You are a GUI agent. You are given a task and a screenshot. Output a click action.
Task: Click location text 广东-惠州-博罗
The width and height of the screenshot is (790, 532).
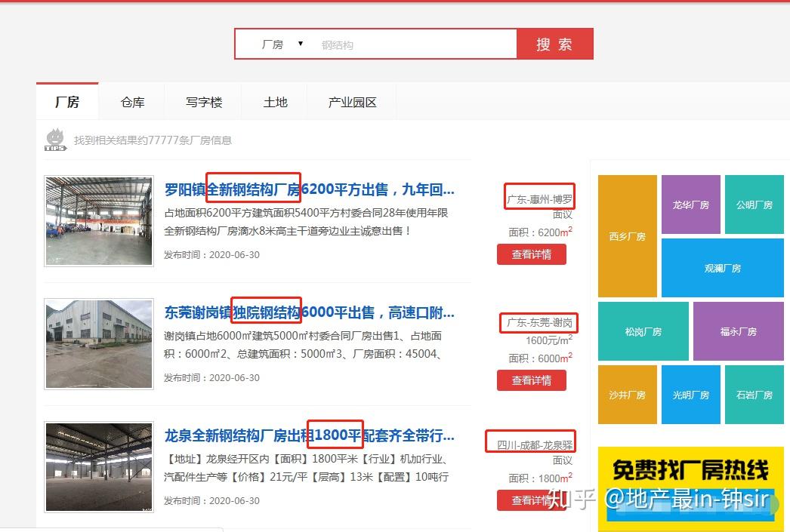539,199
